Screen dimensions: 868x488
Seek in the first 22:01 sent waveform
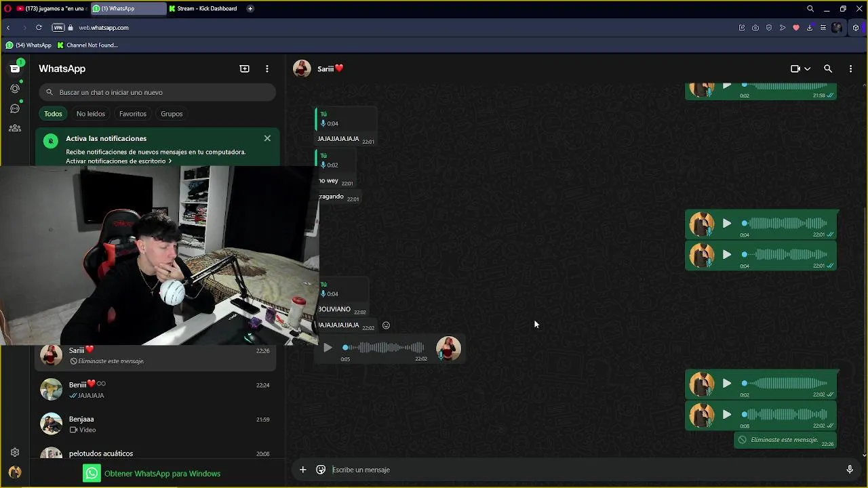785,223
